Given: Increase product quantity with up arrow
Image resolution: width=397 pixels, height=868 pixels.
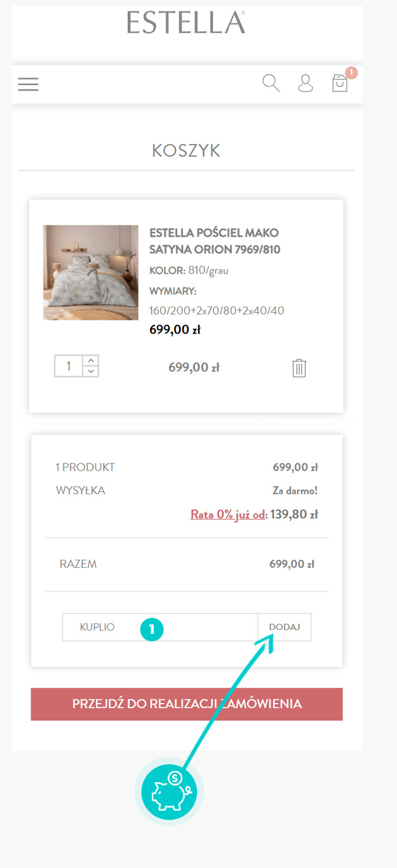Looking at the screenshot, I should [x=91, y=361].
